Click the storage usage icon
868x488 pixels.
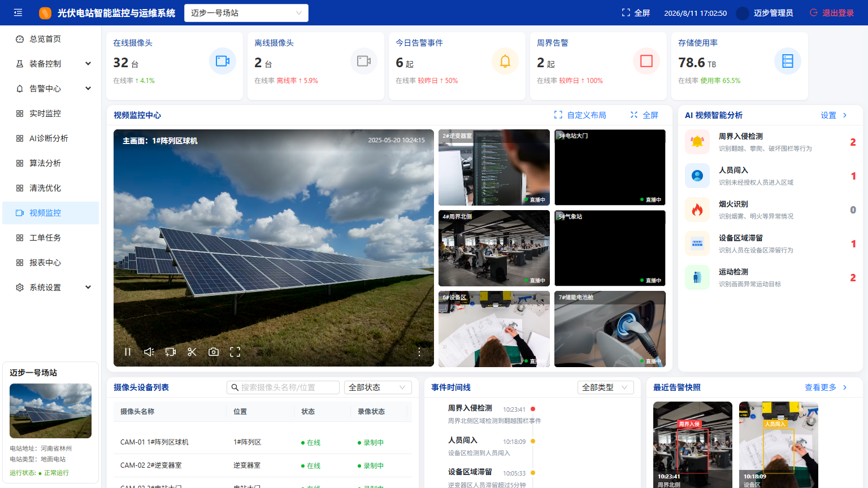pos(788,61)
